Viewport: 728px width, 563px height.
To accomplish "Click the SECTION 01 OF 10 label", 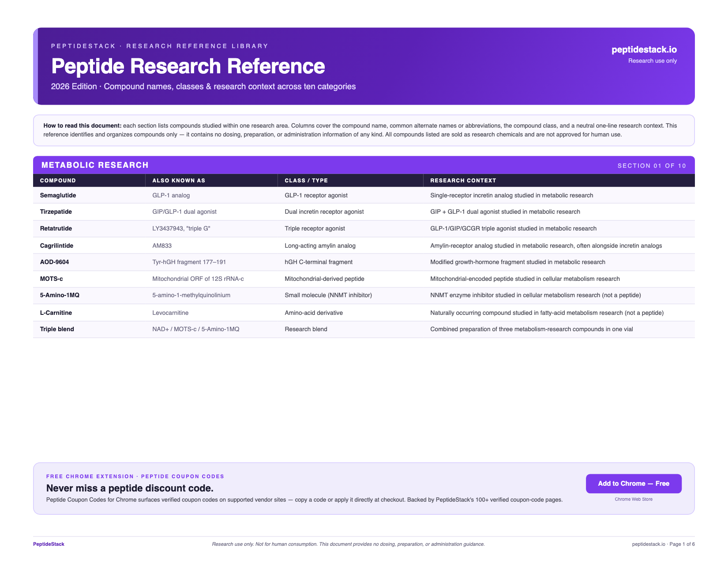I will [x=652, y=166].
